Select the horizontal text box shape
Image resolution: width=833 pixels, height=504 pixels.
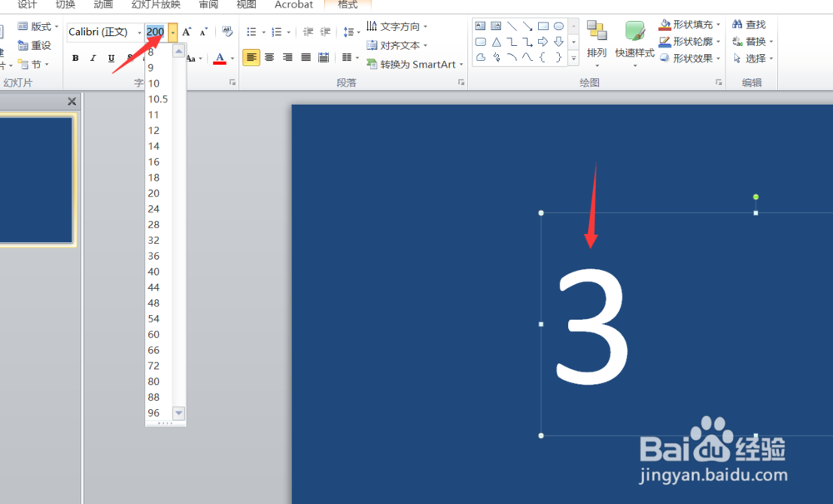tap(481, 26)
